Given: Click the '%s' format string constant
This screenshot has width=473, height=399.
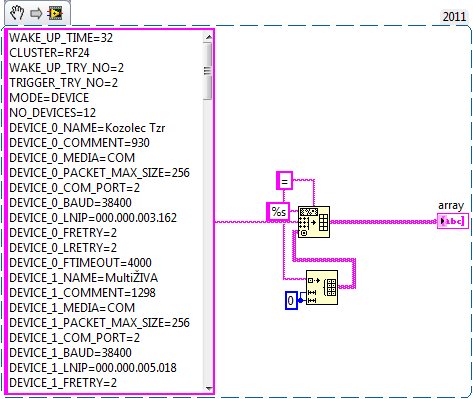Looking at the screenshot, I should [x=278, y=212].
